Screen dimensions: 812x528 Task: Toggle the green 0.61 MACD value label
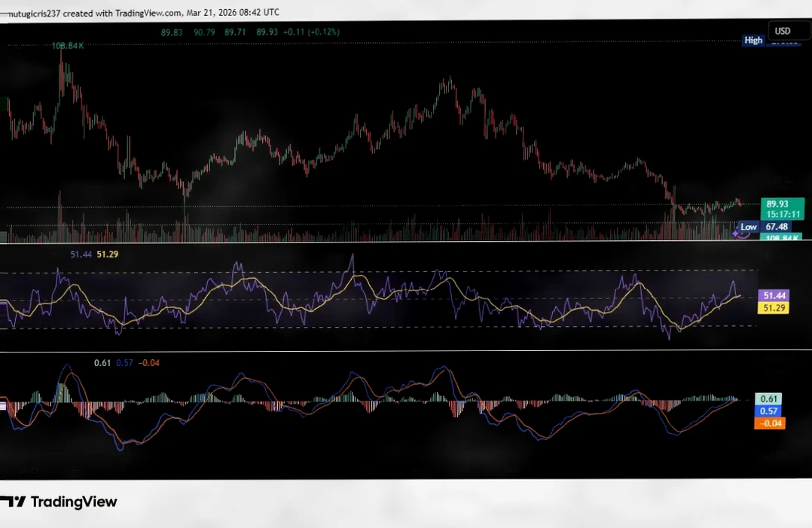click(x=770, y=398)
